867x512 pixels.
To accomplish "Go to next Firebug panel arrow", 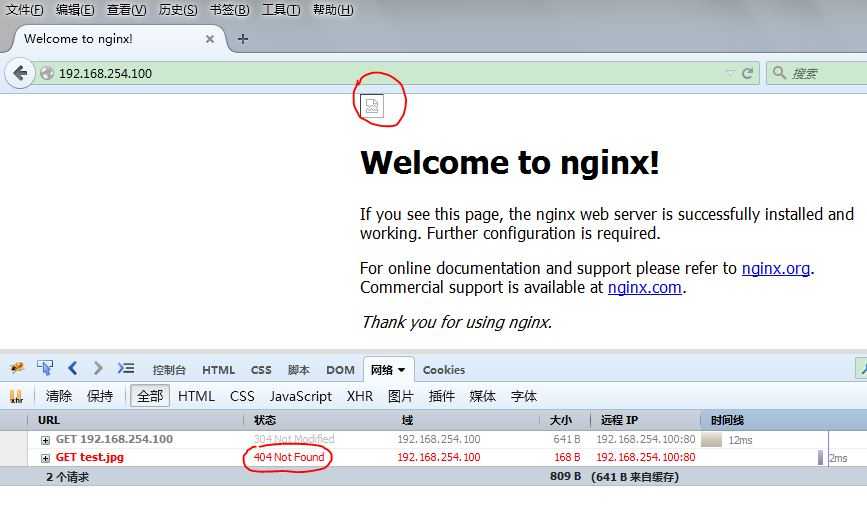I will click(x=98, y=368).
